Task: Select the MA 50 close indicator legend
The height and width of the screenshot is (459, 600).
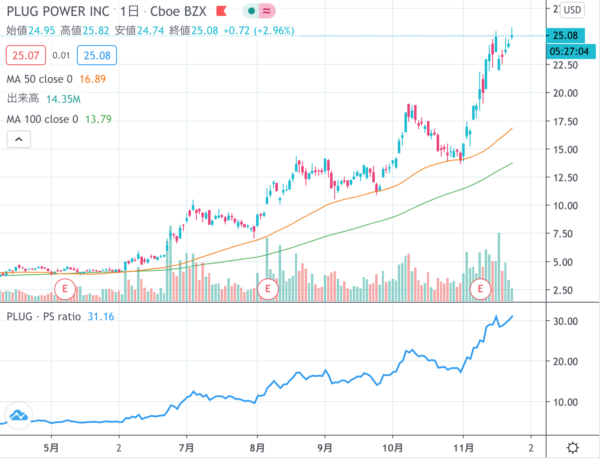Action: 39,79
